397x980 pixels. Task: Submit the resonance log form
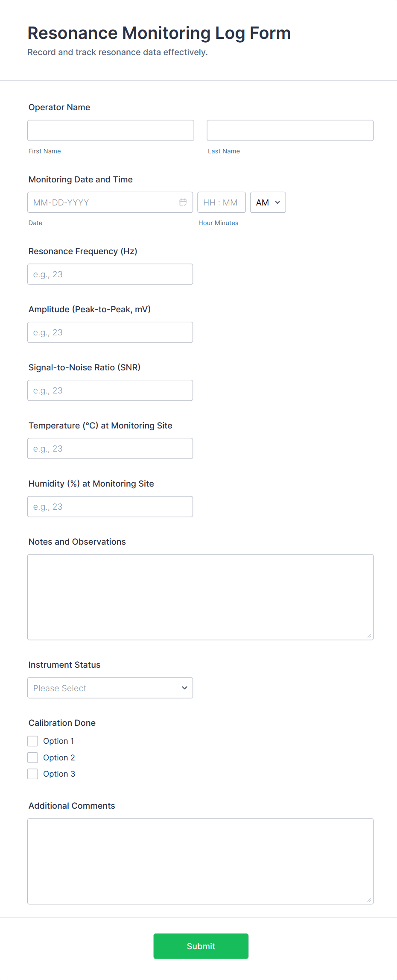point(201,946)
